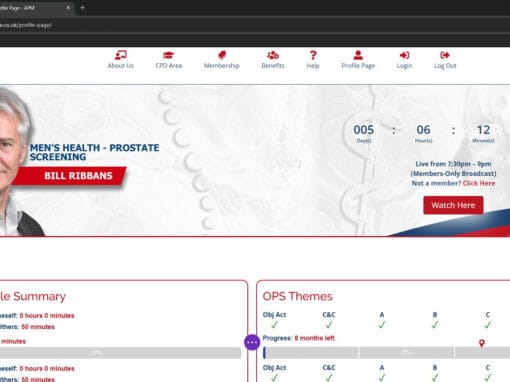Click the Help question mark icon

pos(313,55)
